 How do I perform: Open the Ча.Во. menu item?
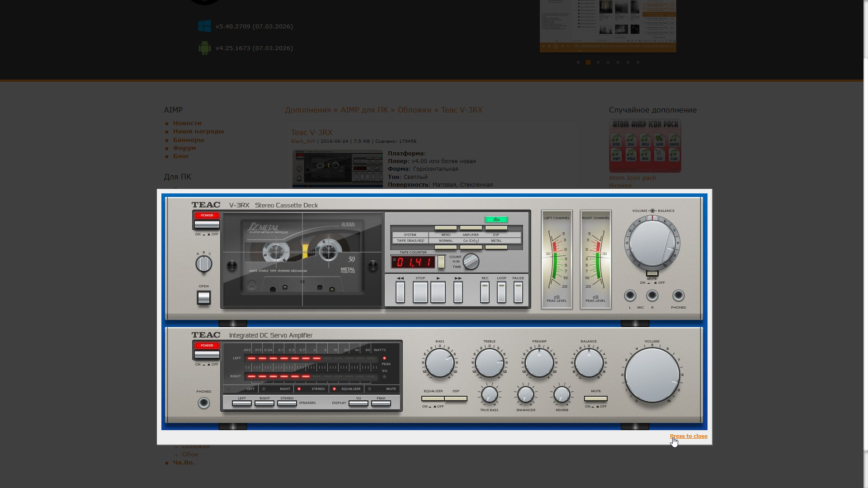click(184, 463)
